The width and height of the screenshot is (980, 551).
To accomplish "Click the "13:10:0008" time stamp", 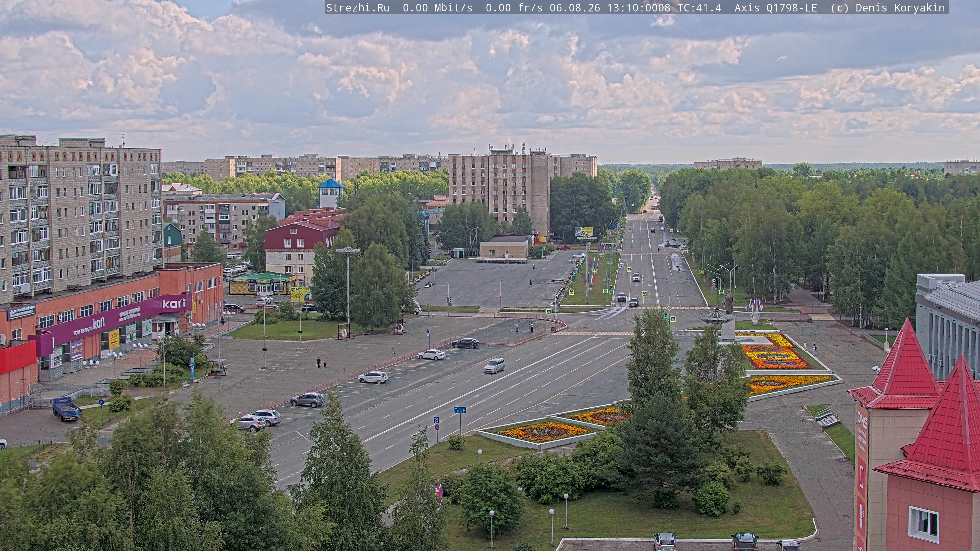I will (639, 8).
